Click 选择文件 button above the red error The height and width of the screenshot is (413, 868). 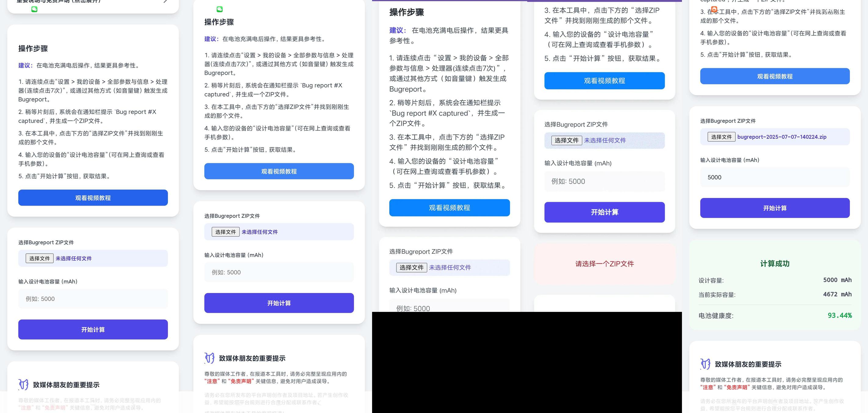[x=566, y=140]
